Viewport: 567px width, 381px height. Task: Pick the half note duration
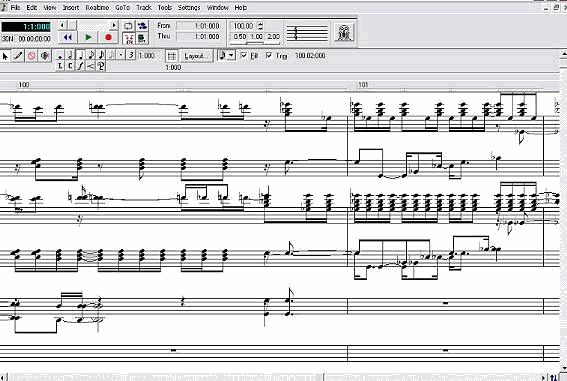click(x=70, y=55)
